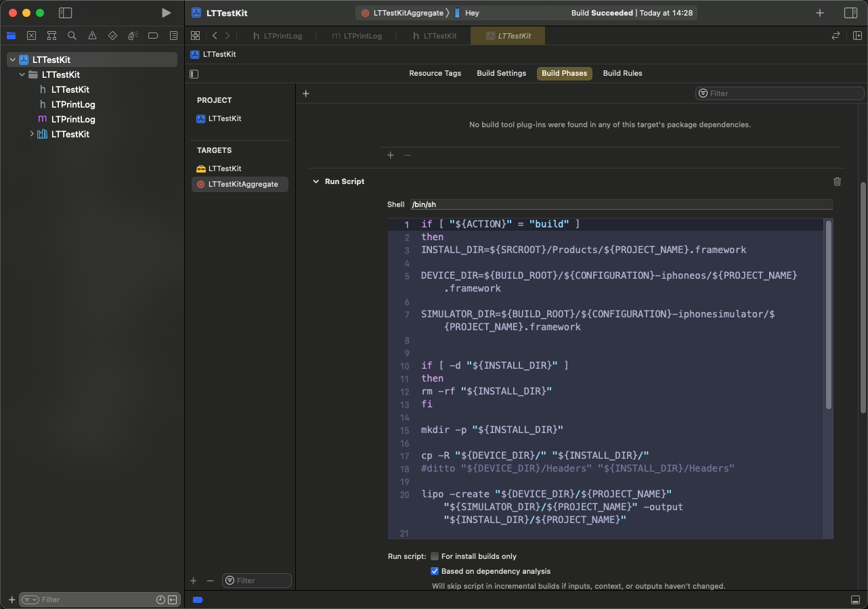Open LTTestKit header file in navigator

[x=64, y=89]
